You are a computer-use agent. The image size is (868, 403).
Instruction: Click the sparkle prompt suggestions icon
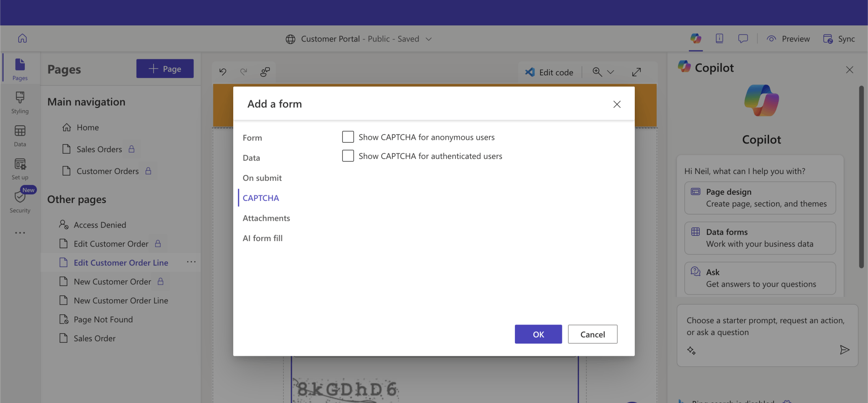tap(691, 350)
